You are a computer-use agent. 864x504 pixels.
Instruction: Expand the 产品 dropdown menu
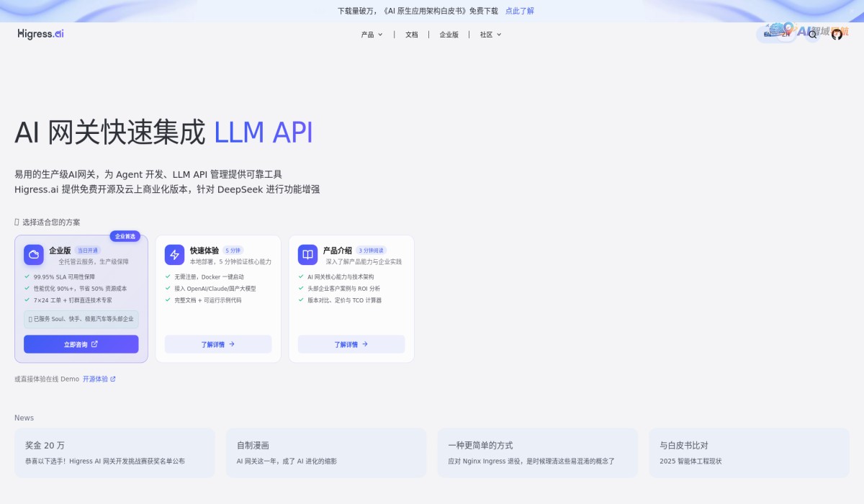coord(370,34)
